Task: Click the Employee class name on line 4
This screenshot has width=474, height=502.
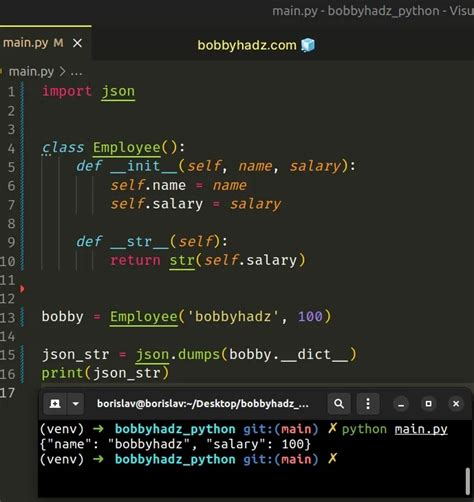Action: [126, 148]
